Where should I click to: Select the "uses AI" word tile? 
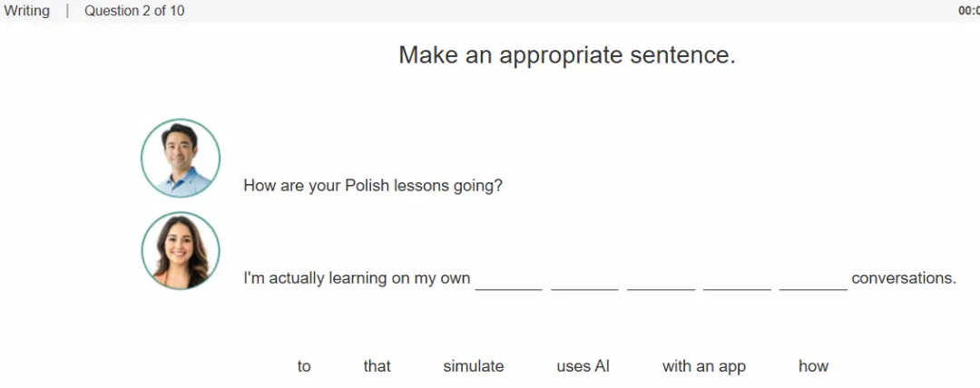coord(583,366)
